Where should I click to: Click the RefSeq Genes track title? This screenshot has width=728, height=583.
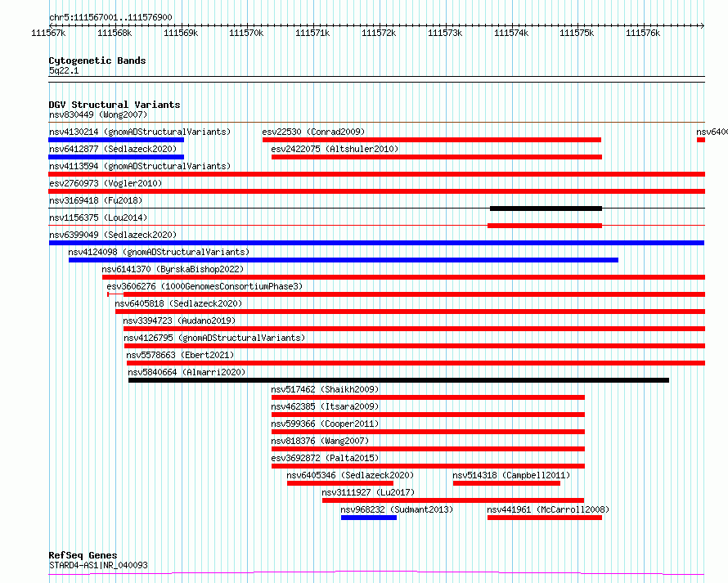click(x=83, y=555)
